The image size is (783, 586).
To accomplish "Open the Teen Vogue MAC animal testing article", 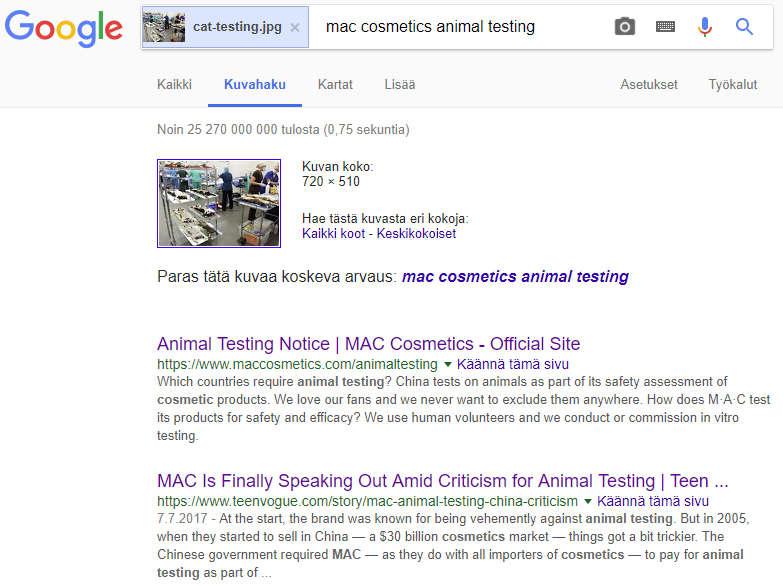I will tap(442, 481).
